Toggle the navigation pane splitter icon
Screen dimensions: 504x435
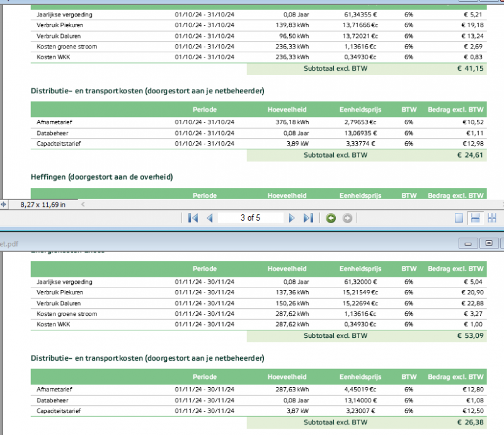[x=5, y=204]
